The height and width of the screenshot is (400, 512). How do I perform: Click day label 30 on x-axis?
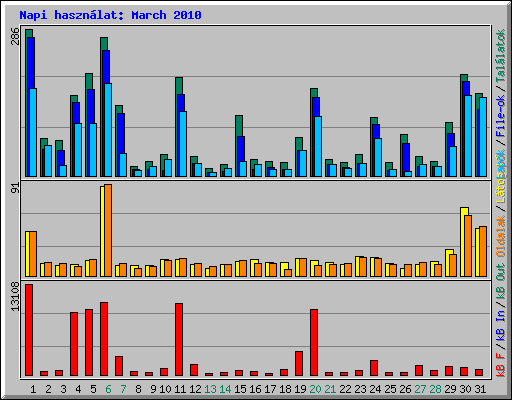click(465, 389)
